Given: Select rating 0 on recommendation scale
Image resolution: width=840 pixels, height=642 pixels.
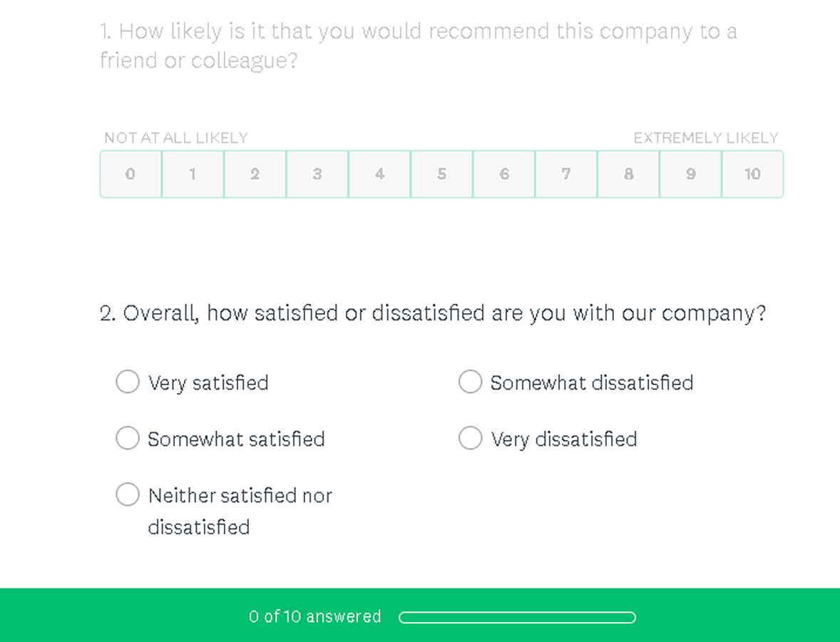Looking at the screenshot, I should pyautogui.click(x=130, y=174).
